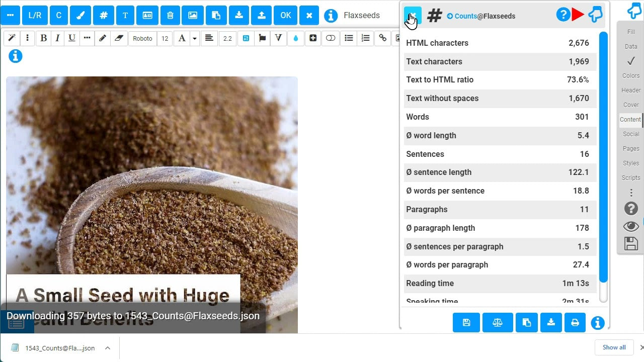
Task: Open the water drop color picker
Action: pyautogui.click(x=295, y=38)
